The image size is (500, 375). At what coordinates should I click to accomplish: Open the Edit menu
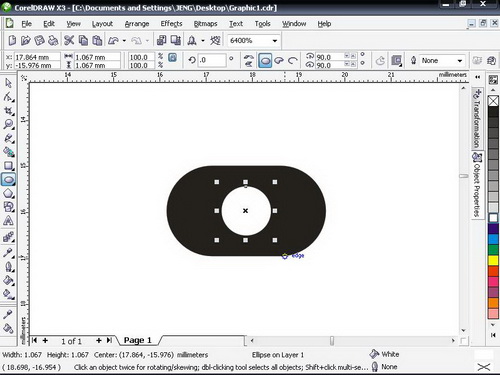[49, 24]
